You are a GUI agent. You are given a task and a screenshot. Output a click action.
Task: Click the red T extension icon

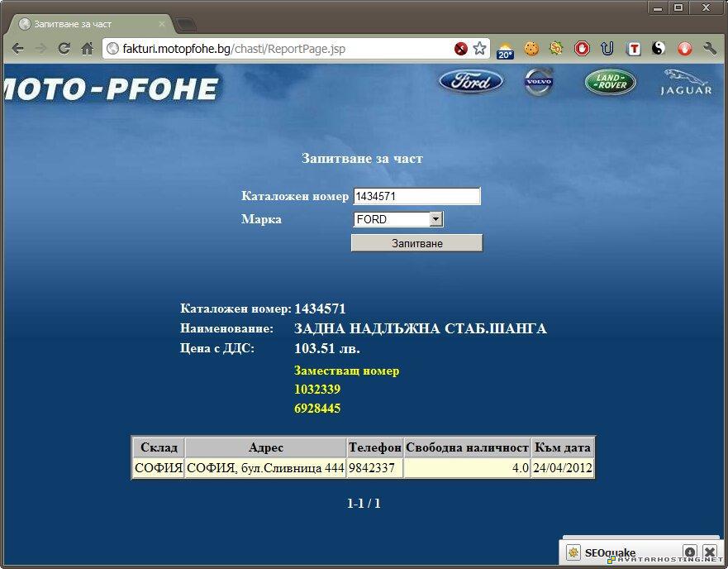pyautogui.click(x=634, y=49)
